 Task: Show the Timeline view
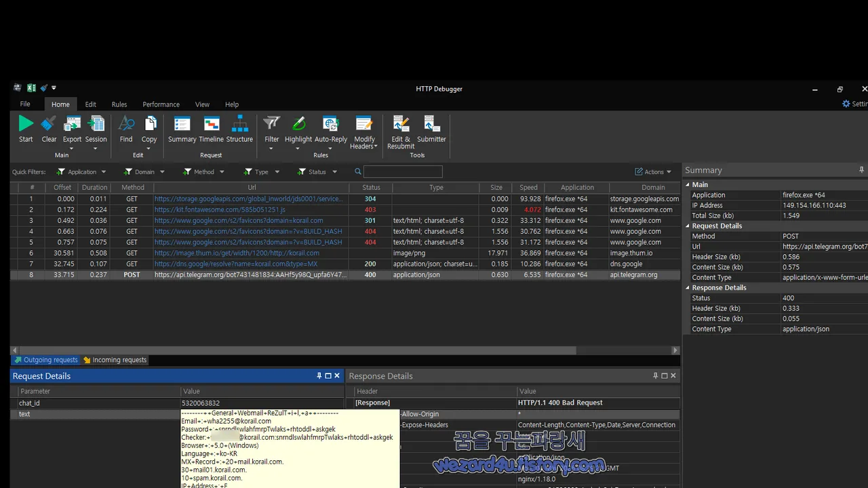tap(211, 129)
